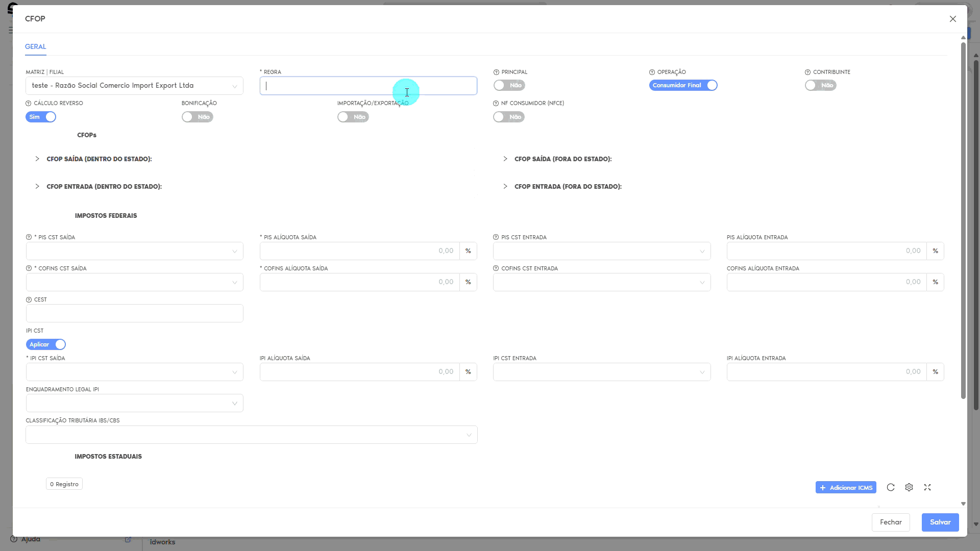Toggle the Principal switch
The image size is (980, 551).
[x=509, y=85]
